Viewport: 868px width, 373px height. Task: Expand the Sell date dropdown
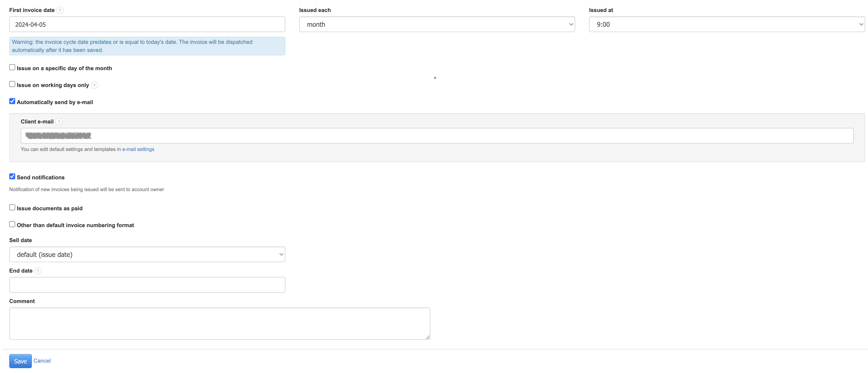point(147,255)
